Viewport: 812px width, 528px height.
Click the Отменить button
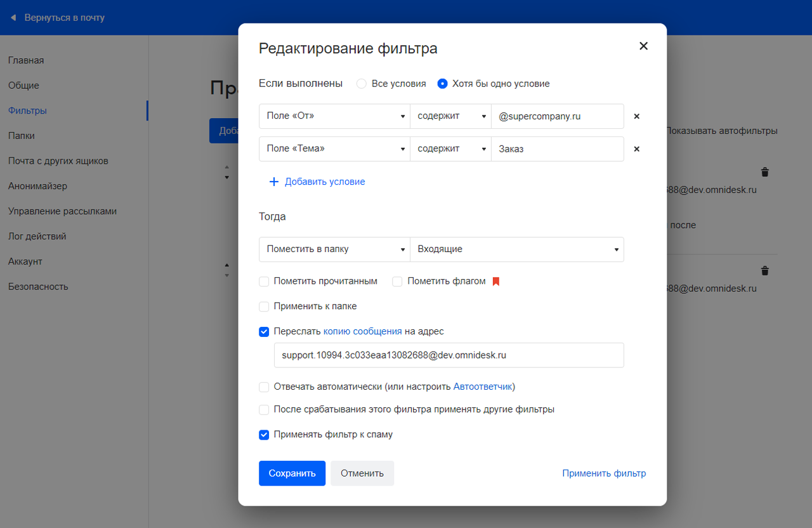click(x=362, y=473)
